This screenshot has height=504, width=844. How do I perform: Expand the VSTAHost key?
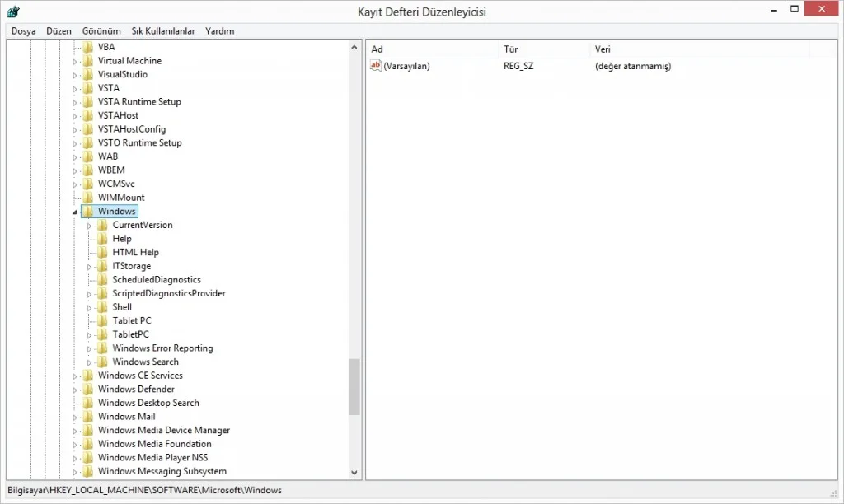tap(75, 116)
